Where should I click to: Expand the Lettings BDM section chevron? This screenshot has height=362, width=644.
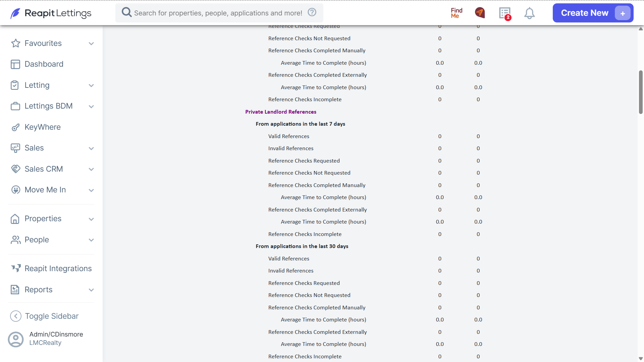pos(91,107)
